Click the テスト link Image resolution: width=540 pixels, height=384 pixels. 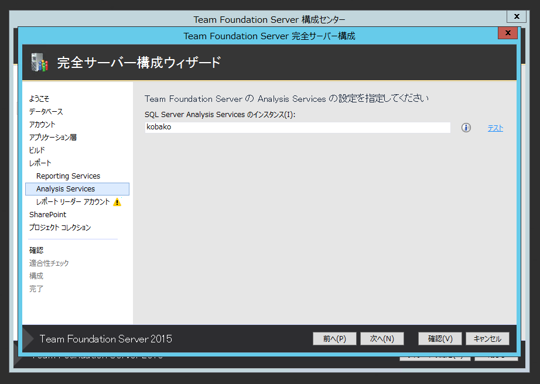click(x=495, y=128)
